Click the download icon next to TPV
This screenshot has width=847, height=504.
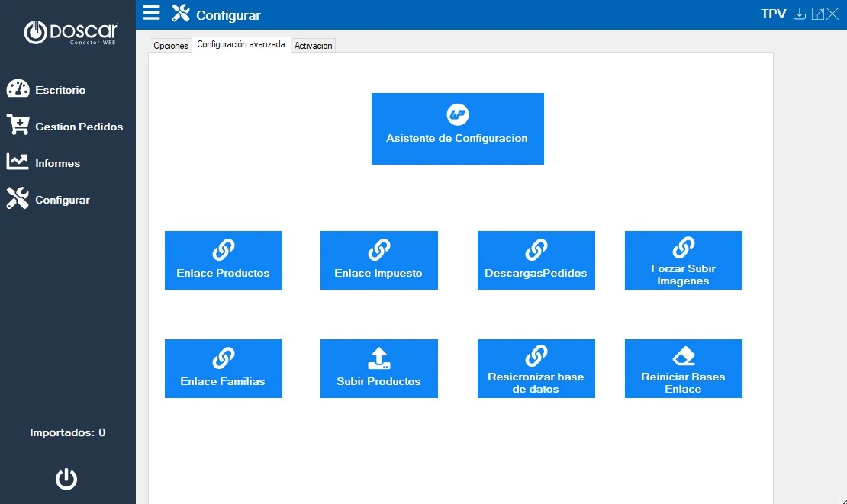800,14
